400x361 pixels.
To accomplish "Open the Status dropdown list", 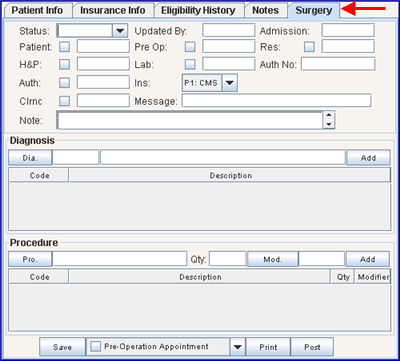I will pyautogui.click(x=120, y=31).
